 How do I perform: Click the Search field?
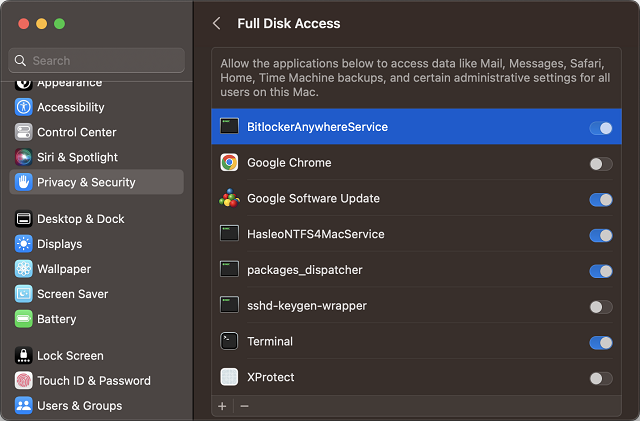tap(96, 60)
